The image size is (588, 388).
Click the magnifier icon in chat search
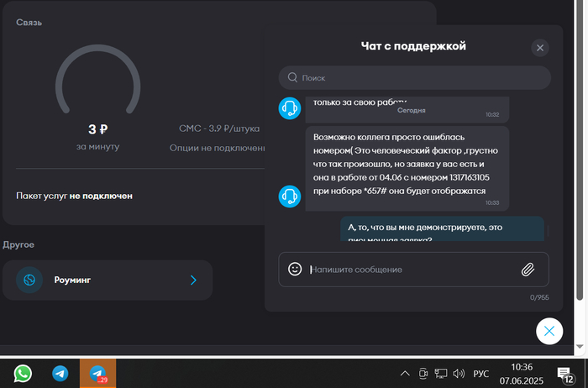tap(292, 77)
